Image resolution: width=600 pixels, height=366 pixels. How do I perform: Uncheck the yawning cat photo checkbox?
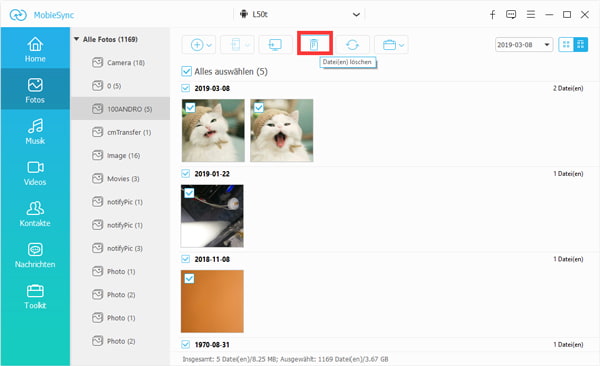[259, 108]
